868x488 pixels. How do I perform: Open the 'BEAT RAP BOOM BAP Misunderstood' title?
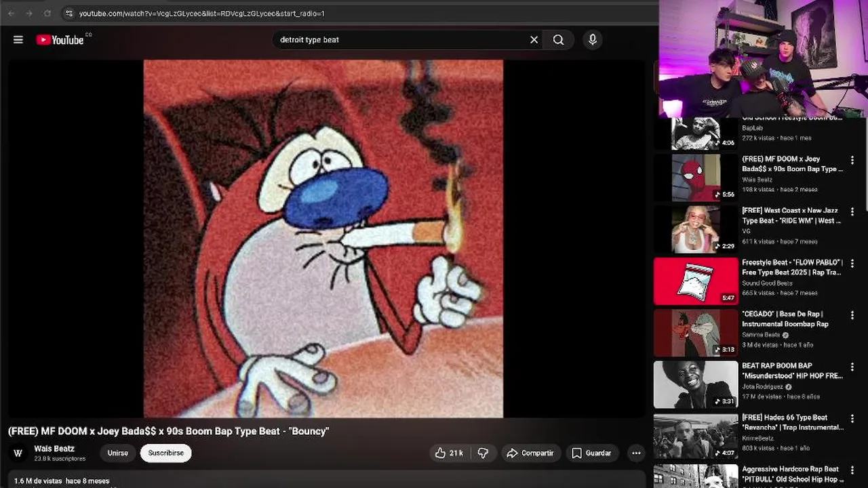pos(792,371)
